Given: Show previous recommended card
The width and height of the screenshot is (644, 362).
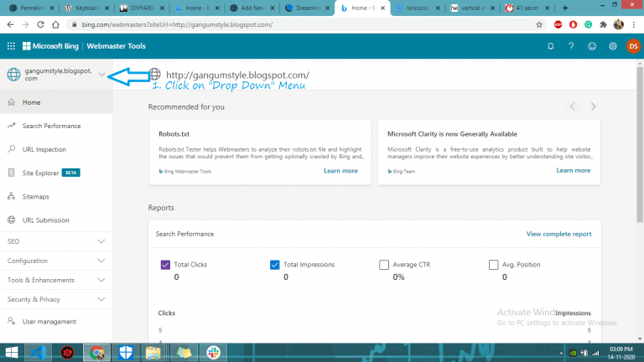Looking at the screenshot, I should [573, 106].
